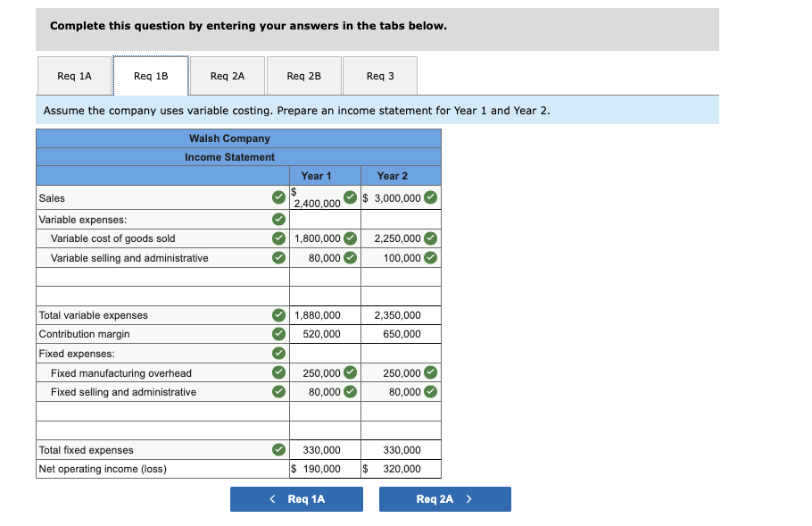Screen dimensions: 812x526
Task: Switch to the Req 2B tab
Action: (303, 76)
